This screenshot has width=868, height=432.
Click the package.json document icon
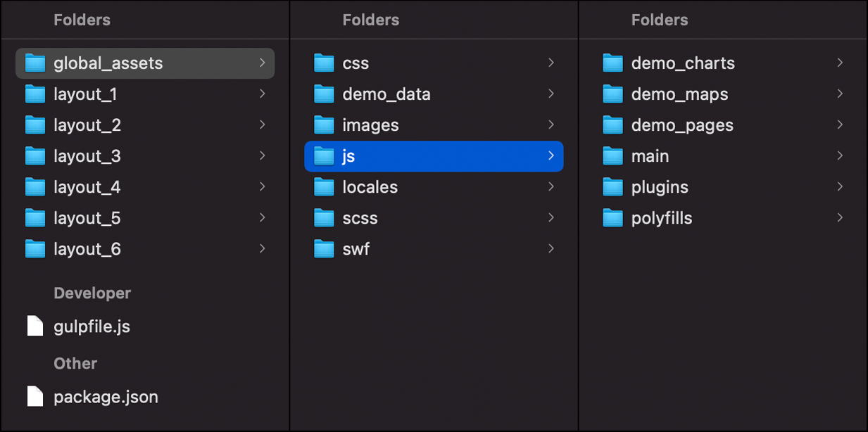coord(35,397)
